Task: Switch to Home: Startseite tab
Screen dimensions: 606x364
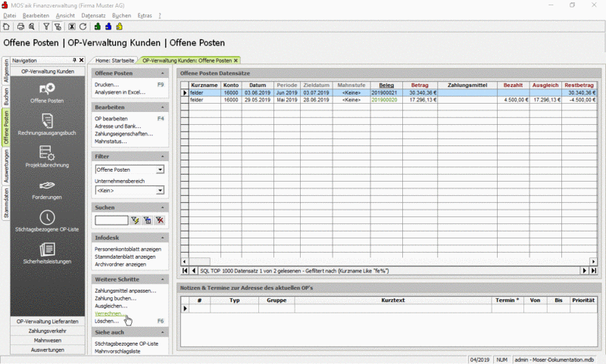Action: pos(115,61)
